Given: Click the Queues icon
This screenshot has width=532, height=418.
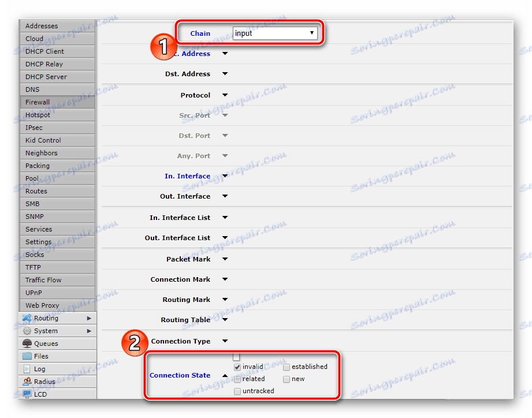Looking at the screenshot, I should pyautogui.click(x=27, y=344).
